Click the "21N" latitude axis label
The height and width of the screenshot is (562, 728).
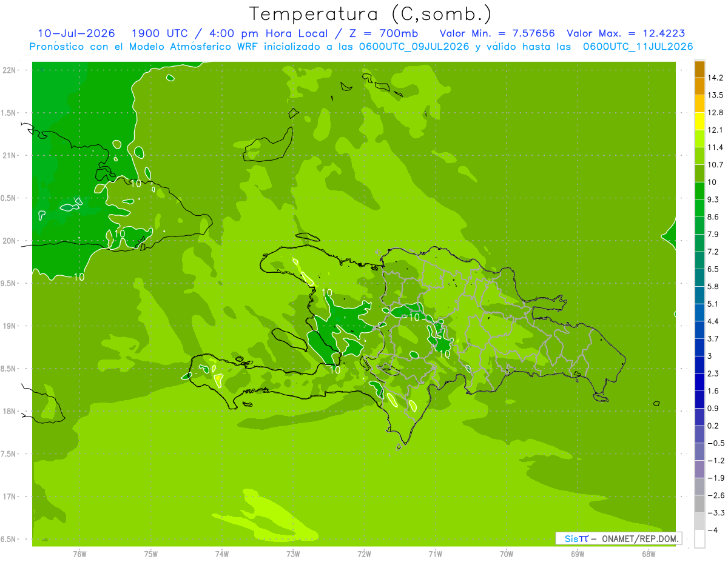pyautogui.click(x=8, y=156)
